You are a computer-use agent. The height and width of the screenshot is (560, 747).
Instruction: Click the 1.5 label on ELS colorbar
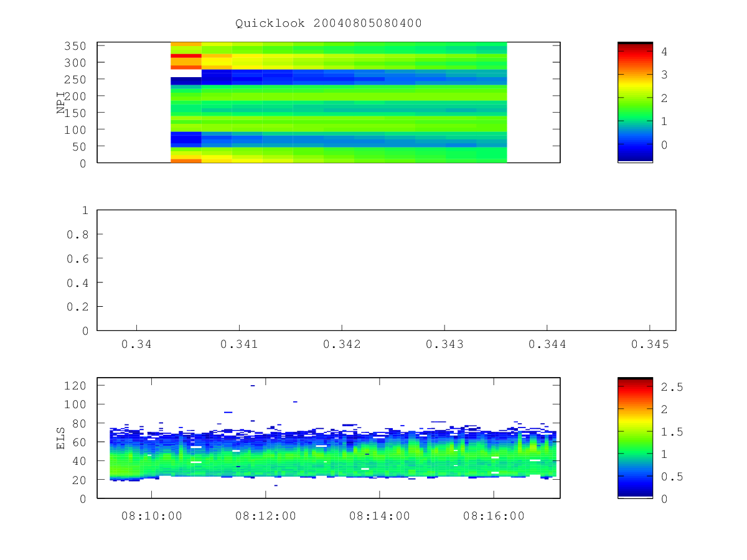coord(671,432)
